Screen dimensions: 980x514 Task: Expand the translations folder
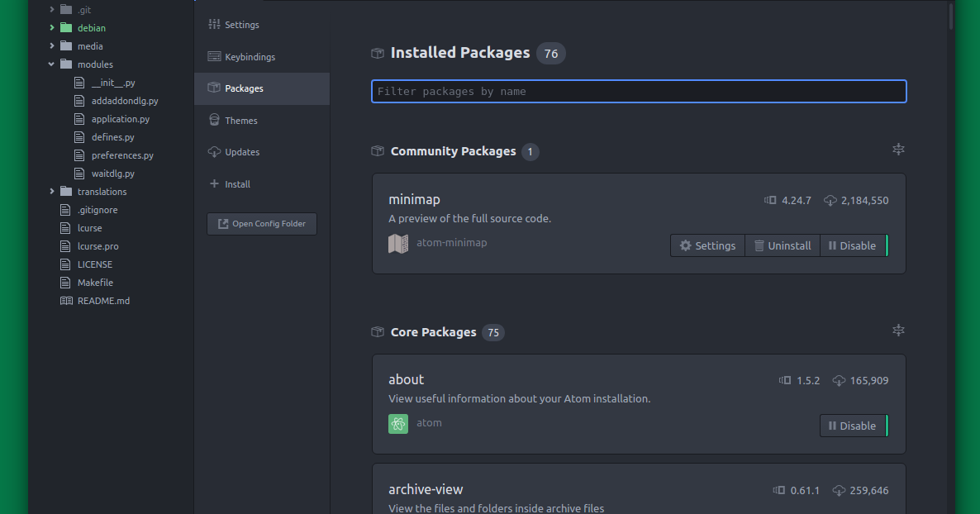pyautogui.click(x=52, y=192)
